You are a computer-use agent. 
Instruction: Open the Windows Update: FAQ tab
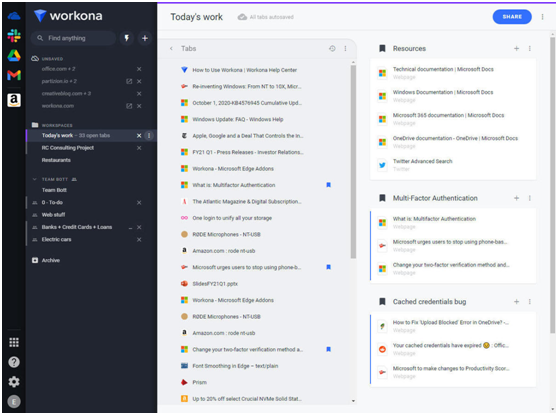[238, 119]
